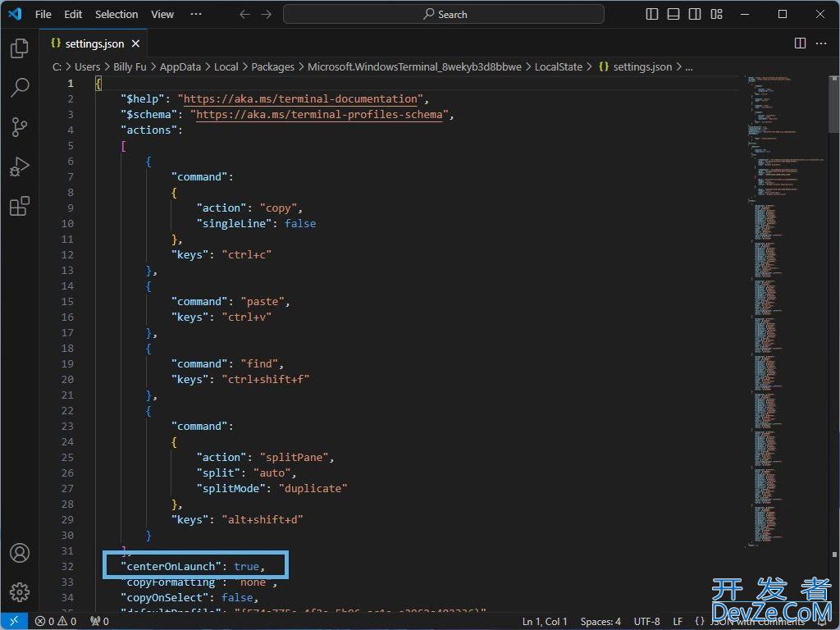Click Users in the breadcrumb path
This screenshot has width=840, height=630.
[87, 67]
